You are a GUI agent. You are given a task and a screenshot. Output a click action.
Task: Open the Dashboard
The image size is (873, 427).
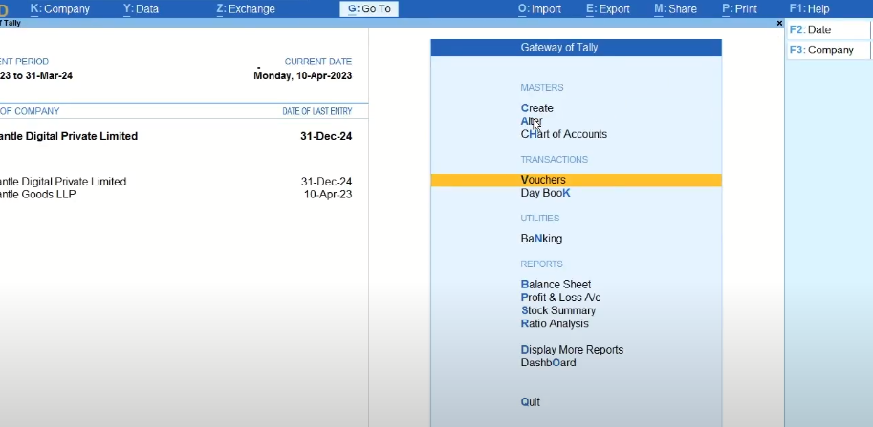pyautogui.click(x=548, y=362)
